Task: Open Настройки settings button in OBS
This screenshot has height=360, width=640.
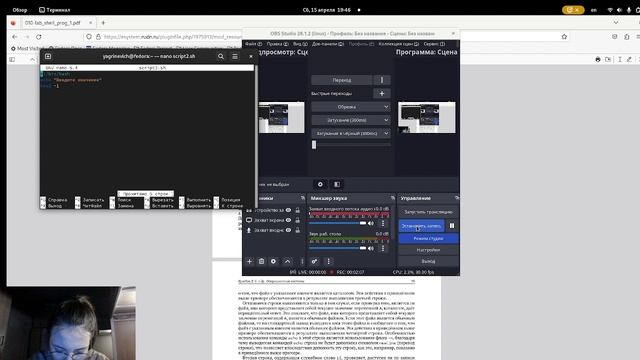Action: click(x=428, y=250)
